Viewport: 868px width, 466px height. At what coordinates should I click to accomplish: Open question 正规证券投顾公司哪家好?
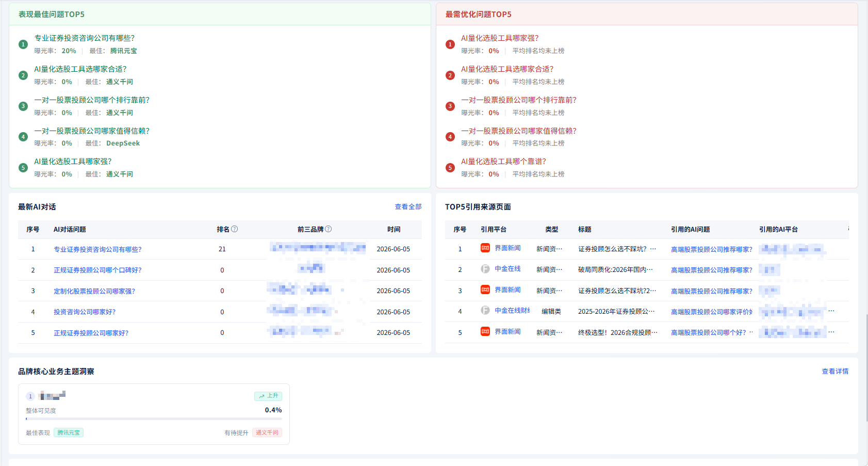[91, 333]
